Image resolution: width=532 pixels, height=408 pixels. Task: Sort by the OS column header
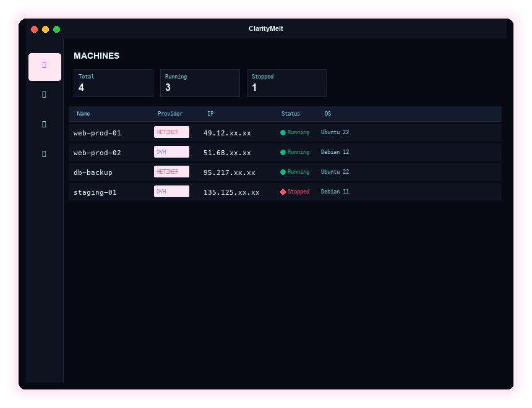[328, 114]
